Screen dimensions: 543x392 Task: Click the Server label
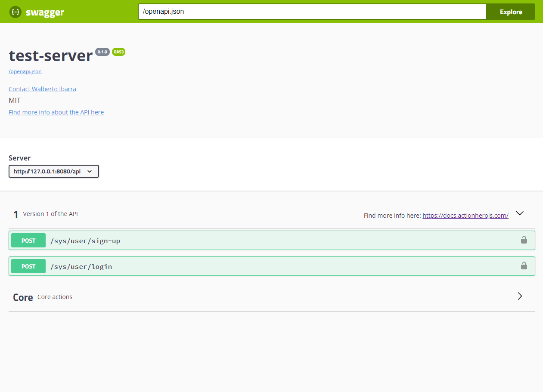pos(19,158)
